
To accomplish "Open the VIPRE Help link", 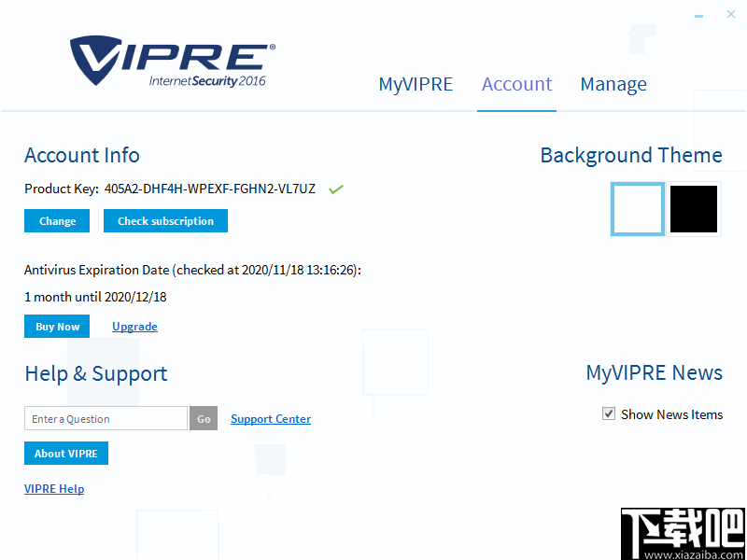I will 53,488.
